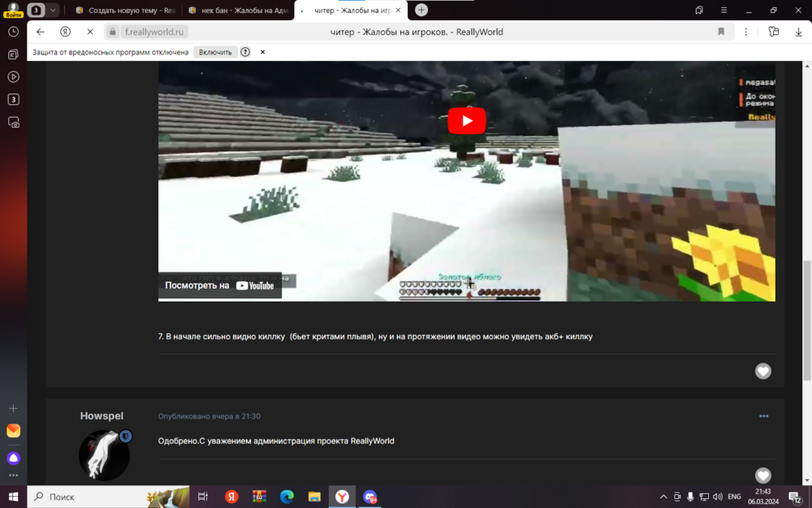This screenshot has height=508, width=812.
Task: Open the sidebar three-dot more options
Action: [14, 475]
